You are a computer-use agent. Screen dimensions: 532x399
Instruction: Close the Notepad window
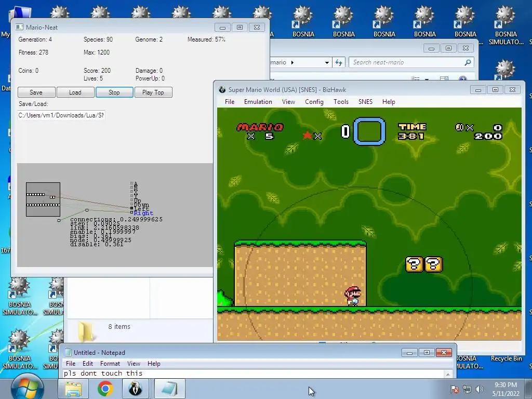[x=444, y=353]
